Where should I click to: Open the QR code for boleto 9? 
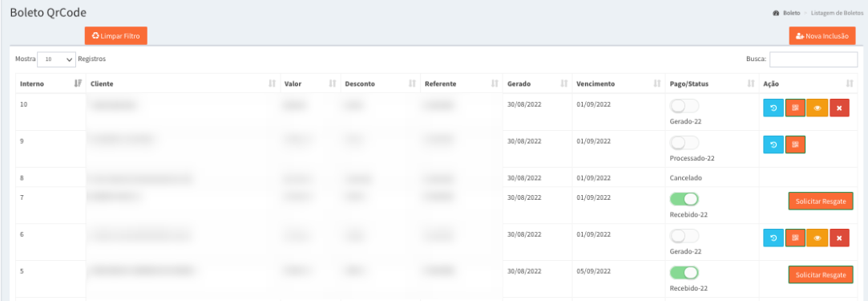tap(795, 144)
